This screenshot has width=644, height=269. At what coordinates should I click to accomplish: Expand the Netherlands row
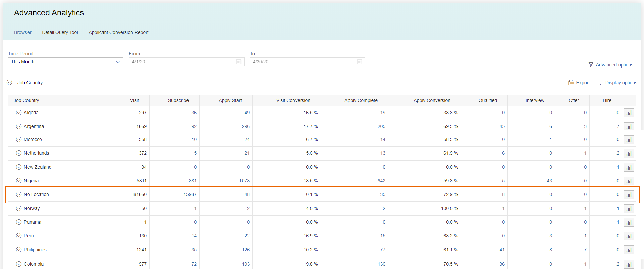click(x=19, y=153)
